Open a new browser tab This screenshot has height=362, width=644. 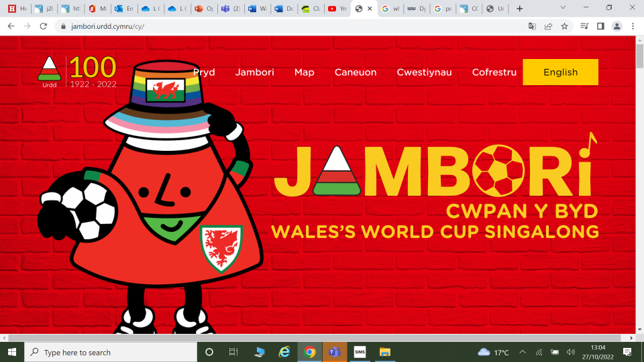[519, 9]
